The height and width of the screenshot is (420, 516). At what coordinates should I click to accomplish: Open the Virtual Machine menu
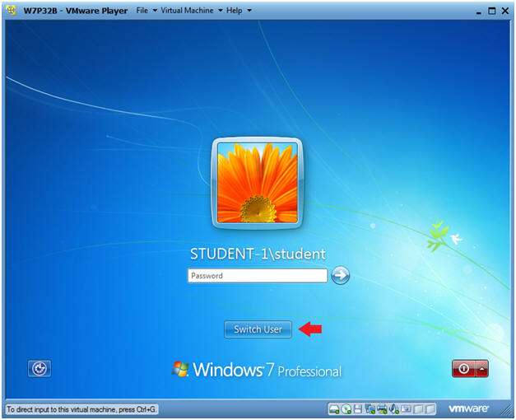(192, 11)
